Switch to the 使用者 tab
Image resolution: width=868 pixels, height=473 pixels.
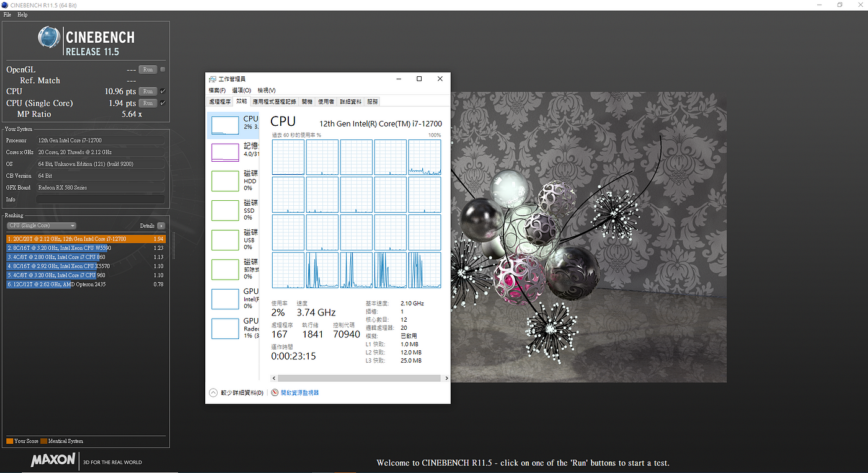327,102
